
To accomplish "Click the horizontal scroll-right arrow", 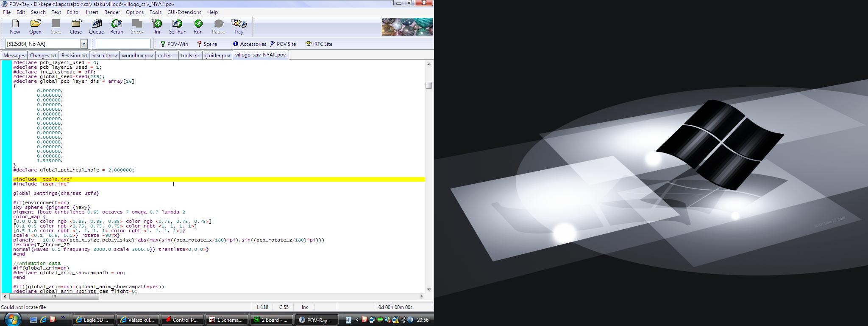I will coord(422,297).
